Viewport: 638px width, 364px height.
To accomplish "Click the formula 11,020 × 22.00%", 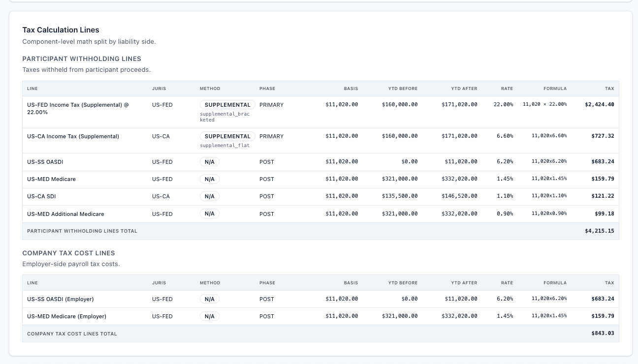I will coord(545,104).
